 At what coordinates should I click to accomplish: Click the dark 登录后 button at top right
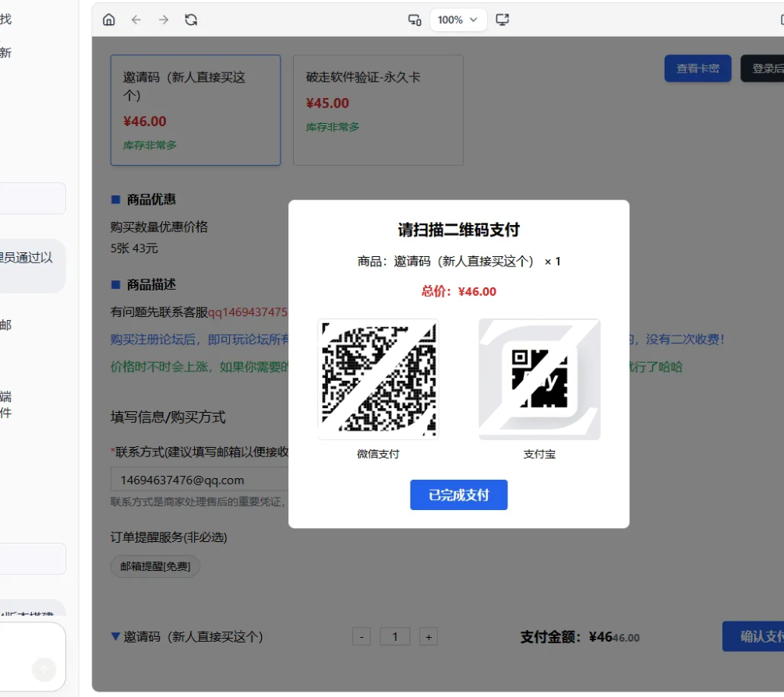point(768,69)
